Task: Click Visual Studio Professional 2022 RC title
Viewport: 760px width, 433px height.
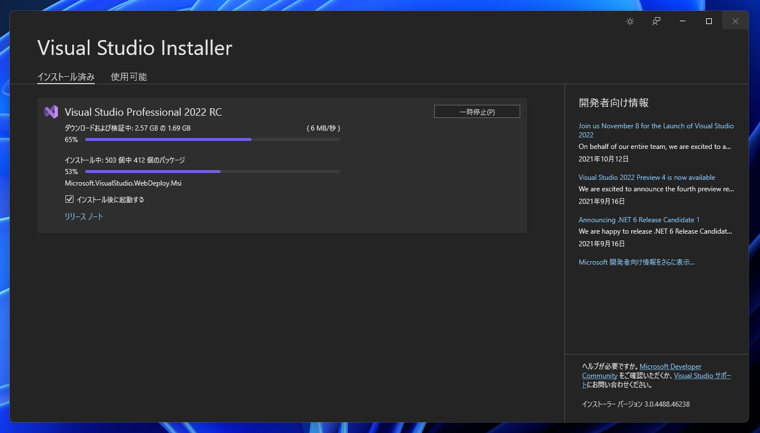Action: 143,112
